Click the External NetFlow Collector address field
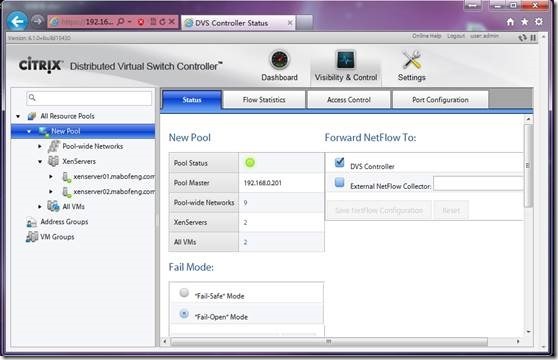The width and height of the screenshot is (558, 360). click(x=478, y=184)
